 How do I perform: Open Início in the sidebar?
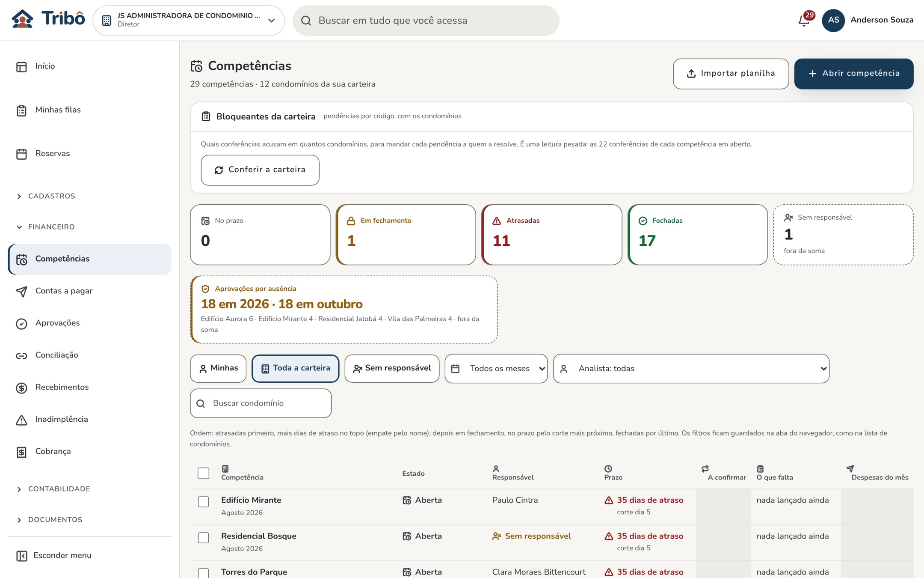pyautogui.click(x=89, y=66)
